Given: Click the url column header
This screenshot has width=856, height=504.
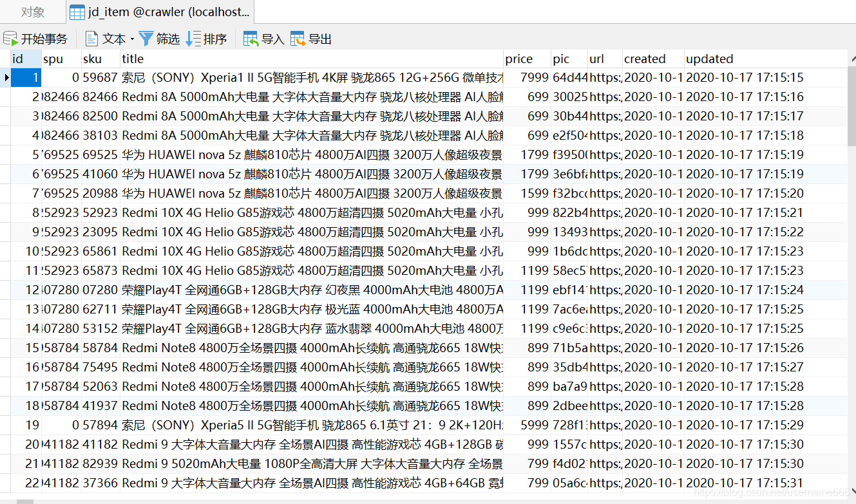Looking at the screenshot, I should click(x=605, y=59).
